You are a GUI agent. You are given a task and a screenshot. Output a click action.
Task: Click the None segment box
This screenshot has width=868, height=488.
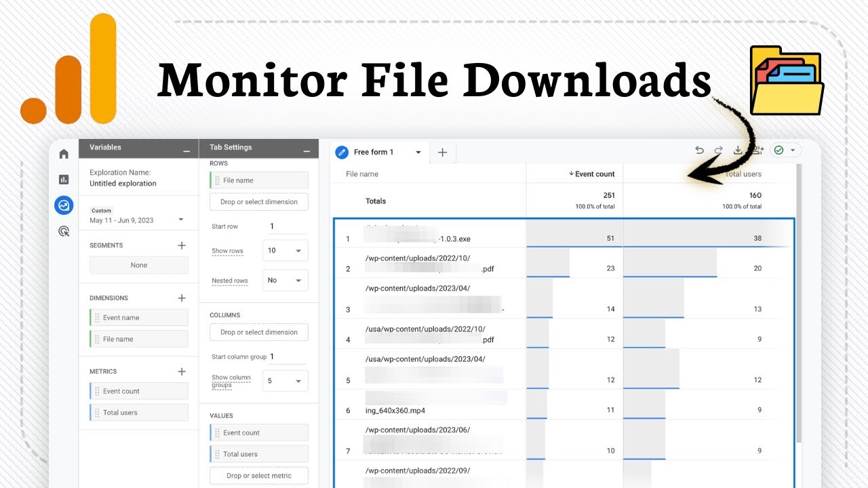pos(139,265)
